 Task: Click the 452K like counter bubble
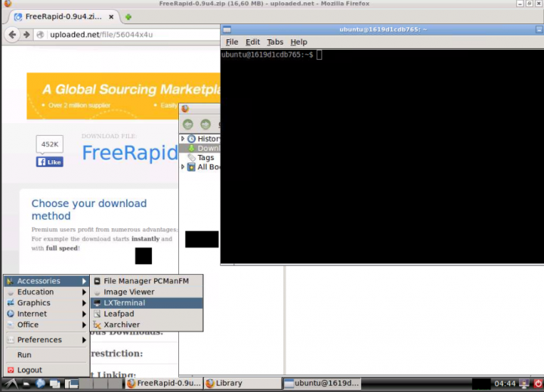pyautogui.click(x=50, y=144)
